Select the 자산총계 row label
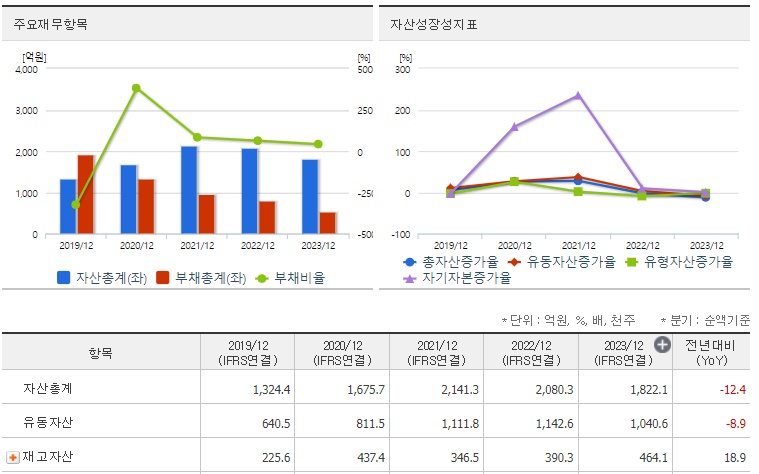Image resolution: width=759 pixels, height=474 pixels. (x=48, y=388)
